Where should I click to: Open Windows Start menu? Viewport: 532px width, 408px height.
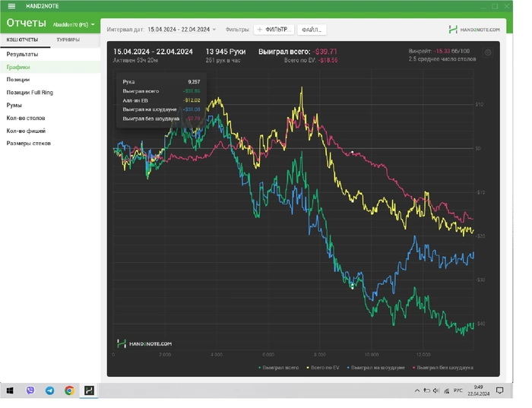tap(10, 391)
